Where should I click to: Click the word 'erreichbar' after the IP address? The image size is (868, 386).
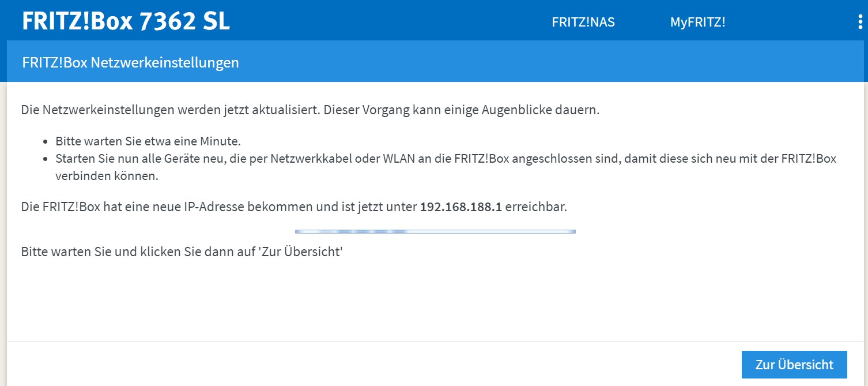point(536,207)
